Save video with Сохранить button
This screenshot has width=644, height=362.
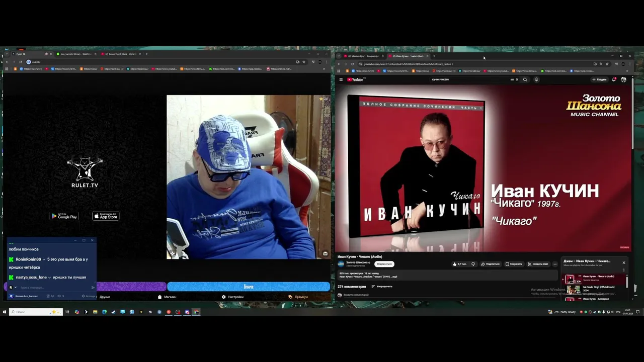click(x=514, y=264)
